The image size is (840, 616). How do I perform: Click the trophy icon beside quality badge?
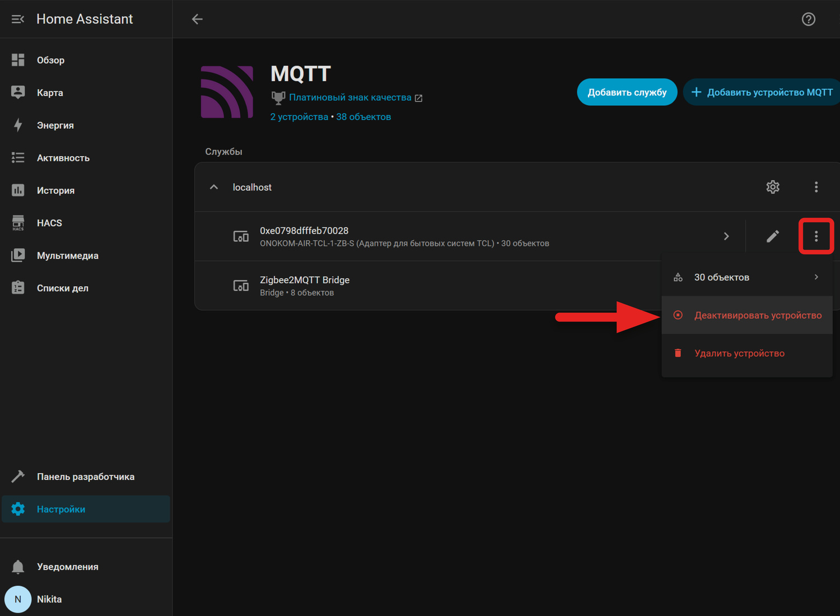point(278,98)
